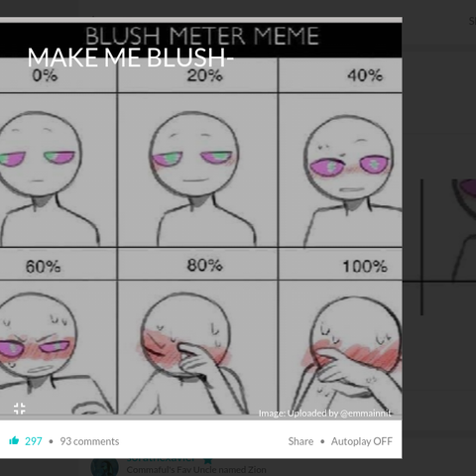
Task: Click the 297 likes count
Action: (x=34, y=441)
